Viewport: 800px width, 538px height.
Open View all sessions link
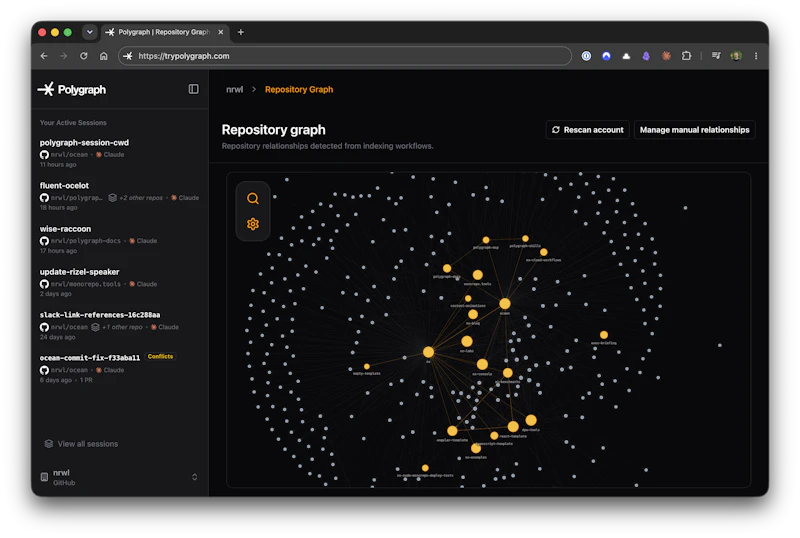(x=82, y=444)
